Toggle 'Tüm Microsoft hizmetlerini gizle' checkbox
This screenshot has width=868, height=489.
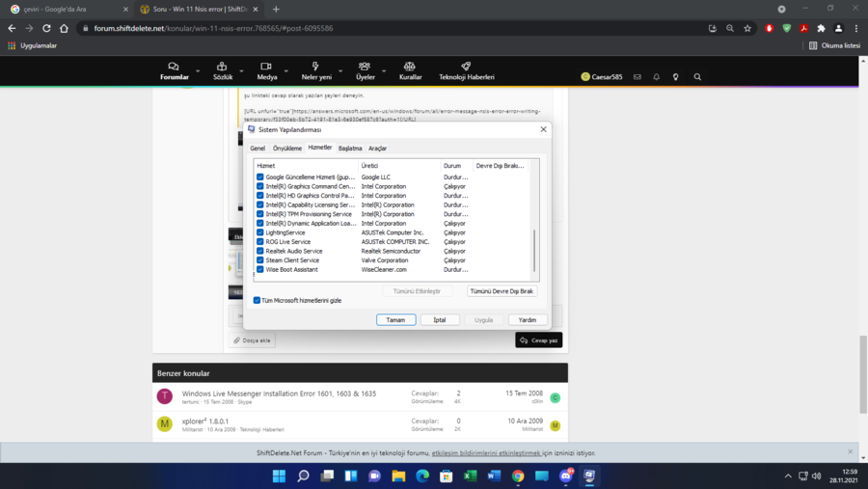pyautogui.click(x=258, y=300)
